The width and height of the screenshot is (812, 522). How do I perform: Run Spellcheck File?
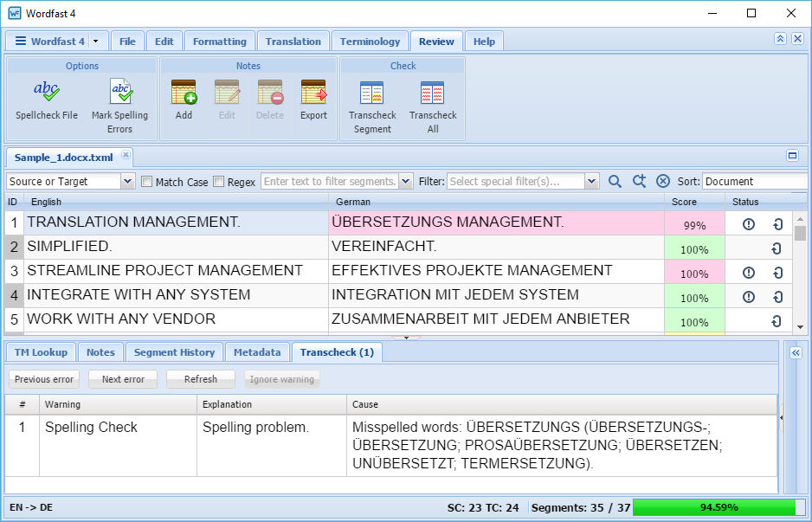click(x=47, y=100)
